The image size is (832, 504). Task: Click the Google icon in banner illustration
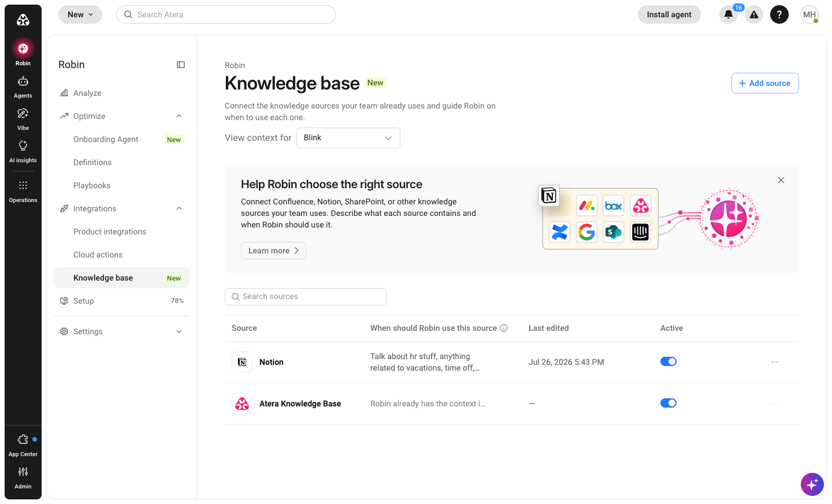[x=586, y=232]
